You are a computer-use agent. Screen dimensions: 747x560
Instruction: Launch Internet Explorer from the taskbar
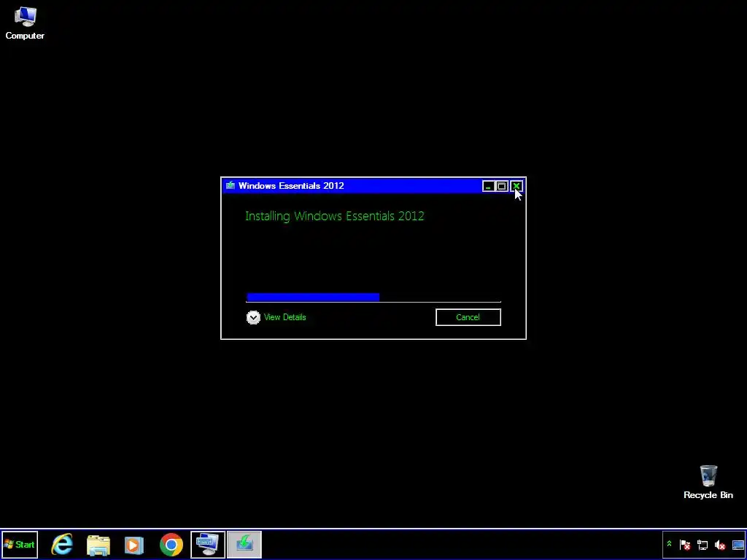(x=63, y=544)
